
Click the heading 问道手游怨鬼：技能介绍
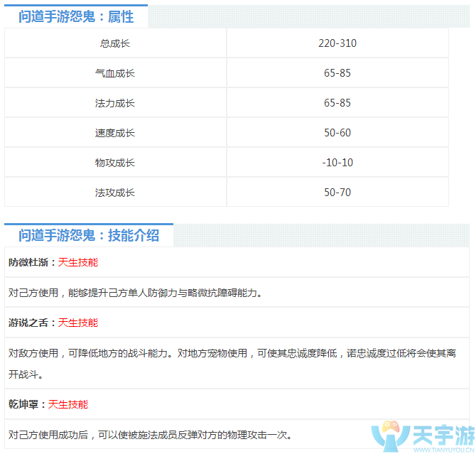[x=89, y=235]
